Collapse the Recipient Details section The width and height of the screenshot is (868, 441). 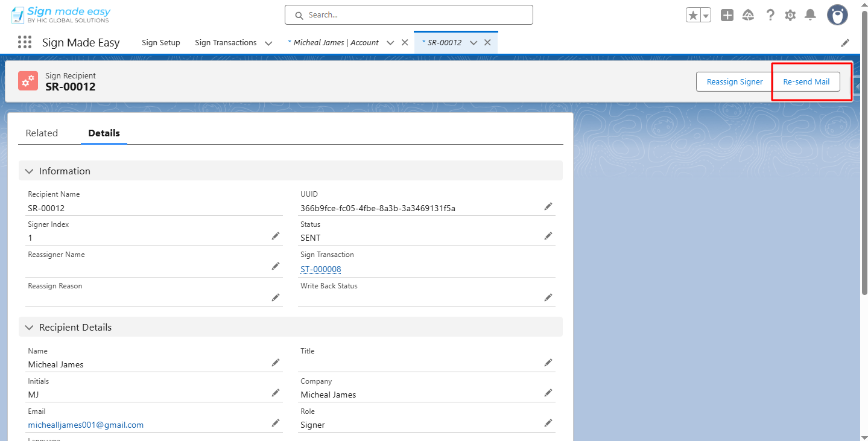29,328
